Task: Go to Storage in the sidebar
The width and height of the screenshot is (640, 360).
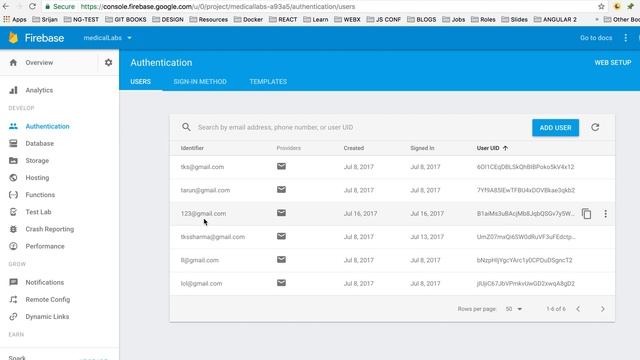Action: click(37, 160)
